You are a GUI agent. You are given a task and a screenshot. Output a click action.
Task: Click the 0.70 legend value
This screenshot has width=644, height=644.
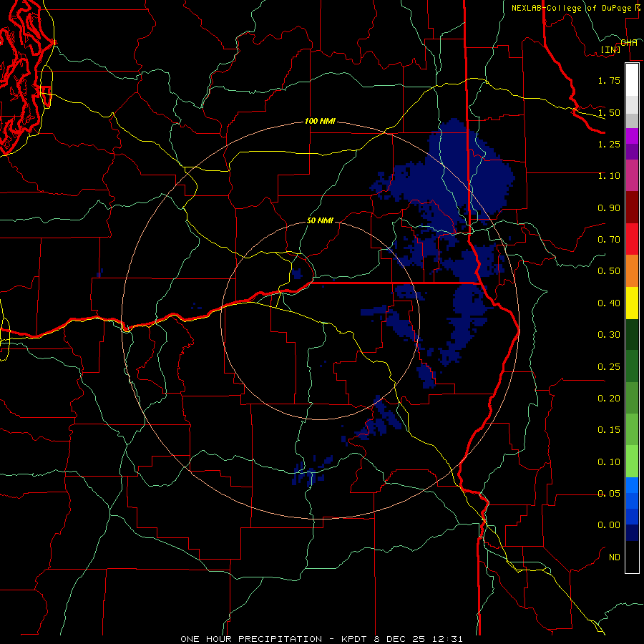(609, 240)
